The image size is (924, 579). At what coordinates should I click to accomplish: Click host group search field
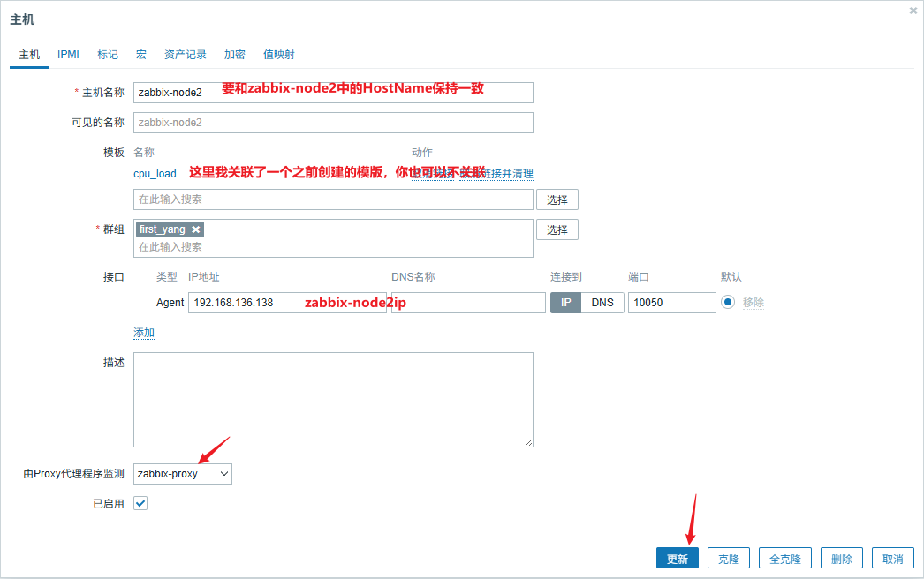333,247
